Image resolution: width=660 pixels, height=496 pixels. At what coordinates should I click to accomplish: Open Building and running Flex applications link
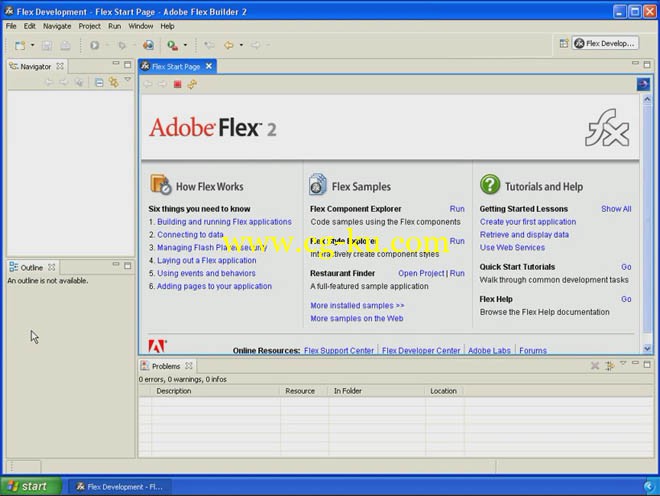tap(224, 222)
